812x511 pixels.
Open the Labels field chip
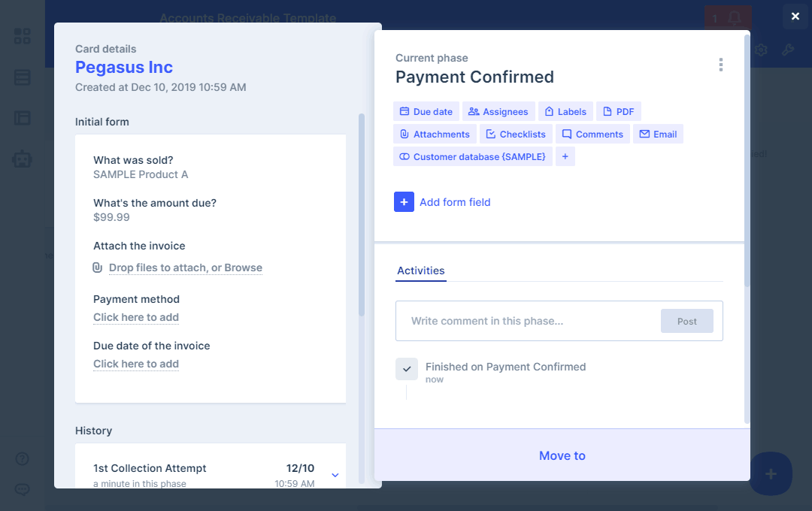(x=565, y=112)
